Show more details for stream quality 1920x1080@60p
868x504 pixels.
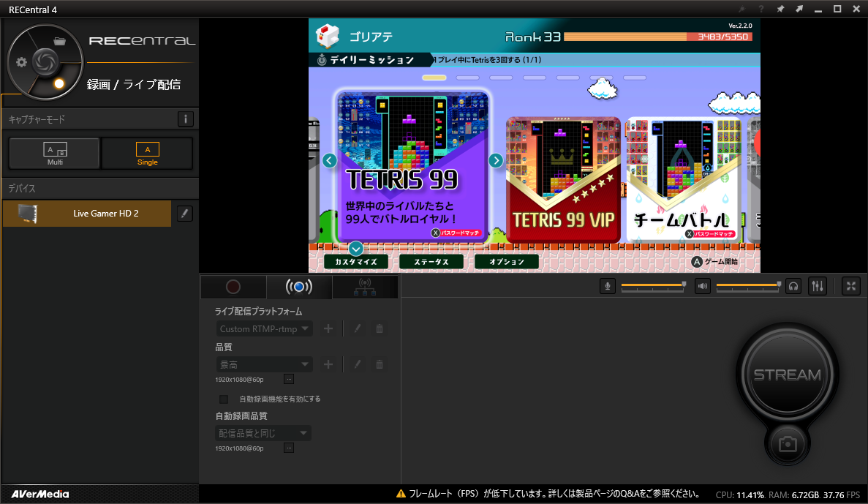[x=288, y=380]
